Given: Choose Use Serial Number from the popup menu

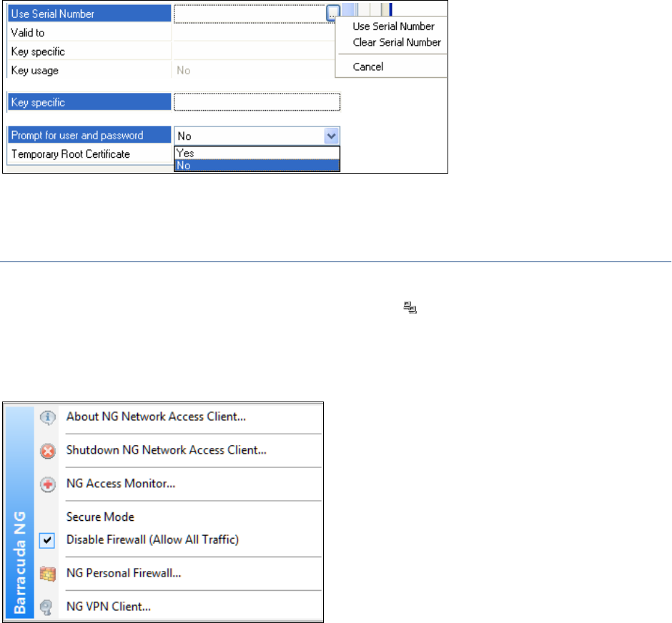Looking at the screenshot, I should click(x=393, y=26).
